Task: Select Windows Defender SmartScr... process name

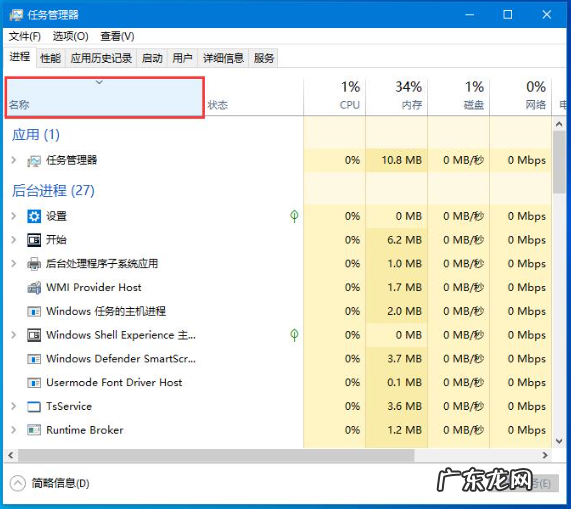Action: (121, 359)
